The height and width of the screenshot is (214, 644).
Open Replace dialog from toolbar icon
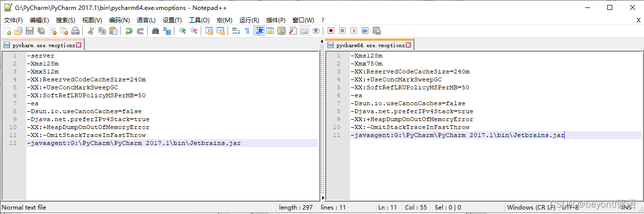(x=167, y=31)
